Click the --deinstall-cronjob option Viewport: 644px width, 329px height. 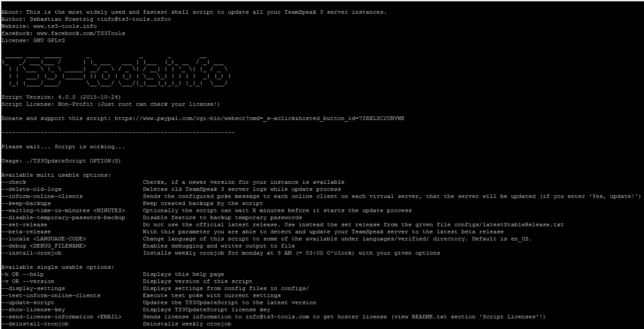(x=35, y=324)
